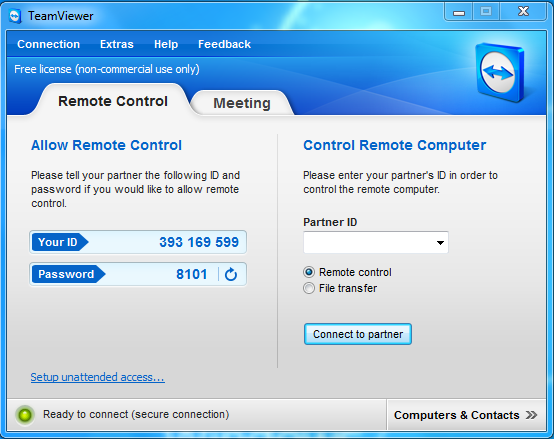
Task: Click the green connection status indicator
Action: coord(25,415)
